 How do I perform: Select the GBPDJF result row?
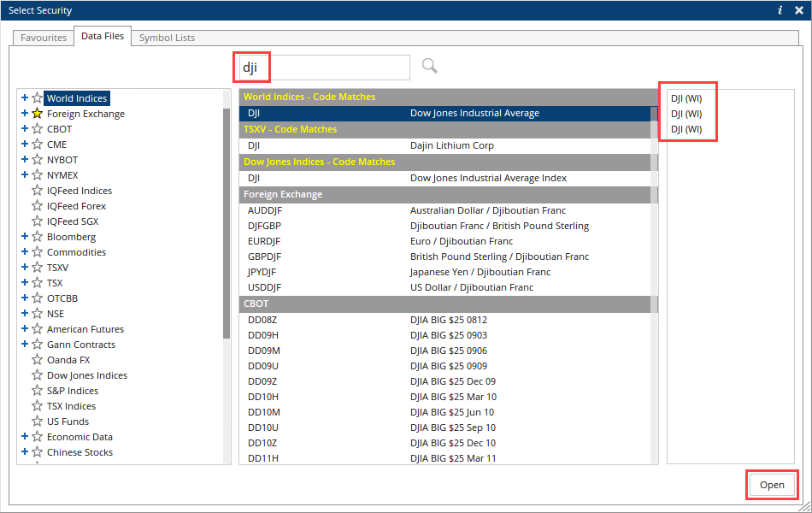(444, 256)
